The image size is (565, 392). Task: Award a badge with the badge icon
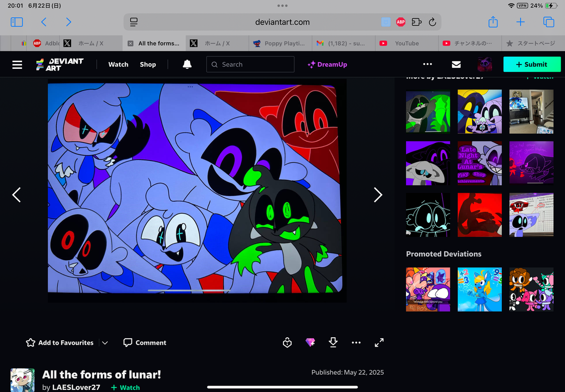coord(287,343)
